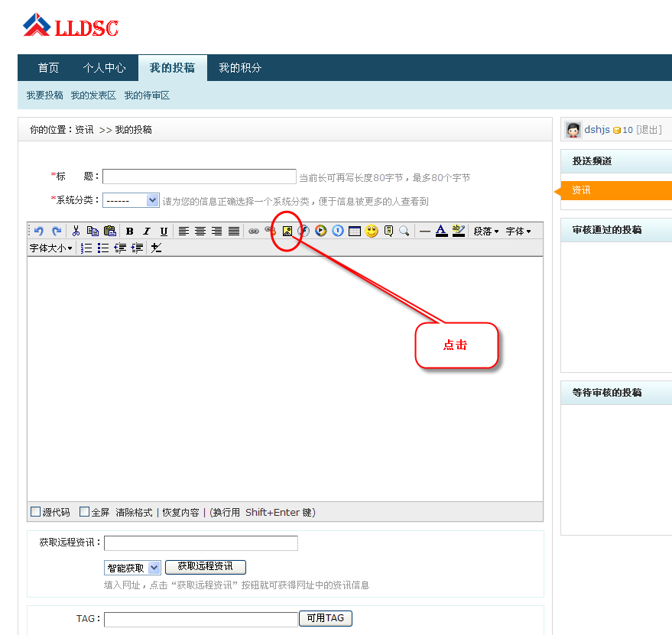Select the insert image icon

click(x=287, y=231)
